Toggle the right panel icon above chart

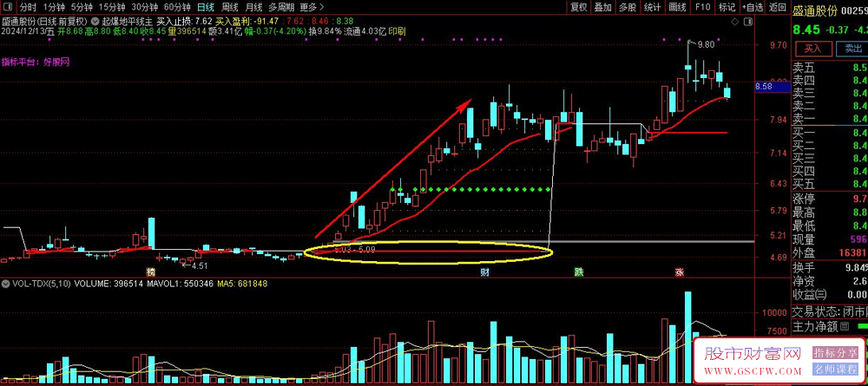pos(748,22)
